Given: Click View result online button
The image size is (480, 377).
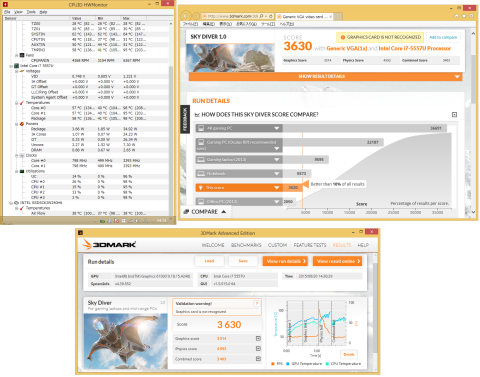Looking at the screenshot, I should coord(337,261).
